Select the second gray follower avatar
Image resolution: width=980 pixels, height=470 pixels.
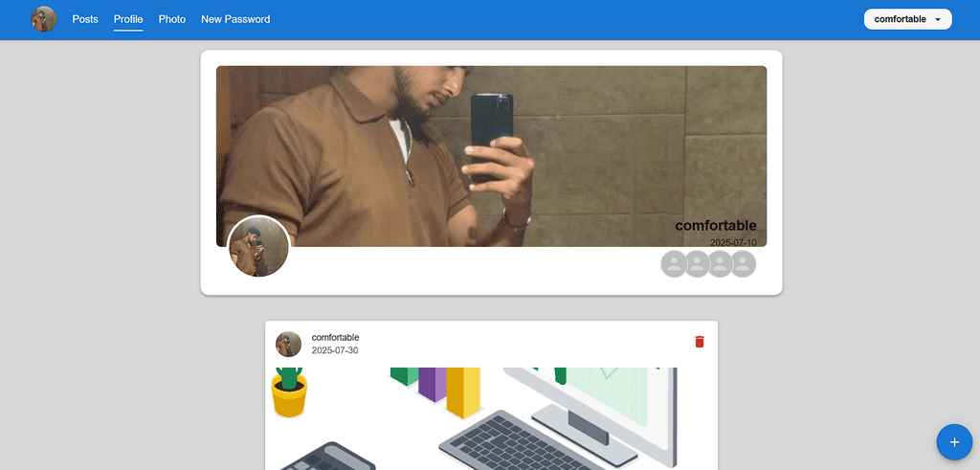click(x=697, y=264)
